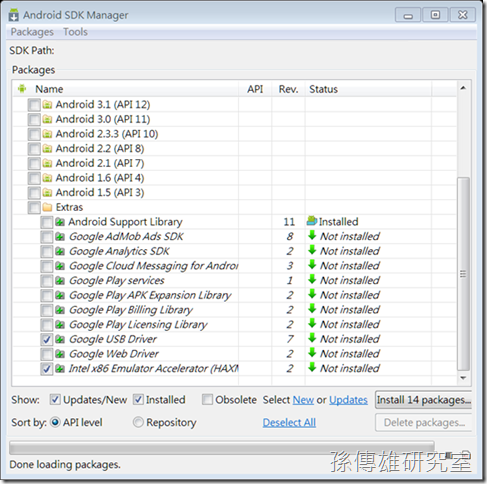Click the Rev. column header
The width and height of the screenshot is (487, 484).
288,89
